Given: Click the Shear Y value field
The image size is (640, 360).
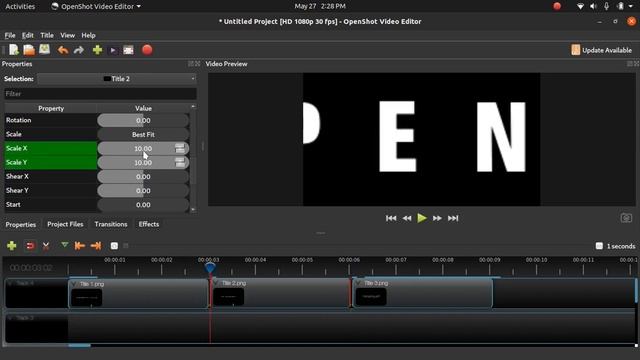Looking at the screenshot, I should [143, 191].
